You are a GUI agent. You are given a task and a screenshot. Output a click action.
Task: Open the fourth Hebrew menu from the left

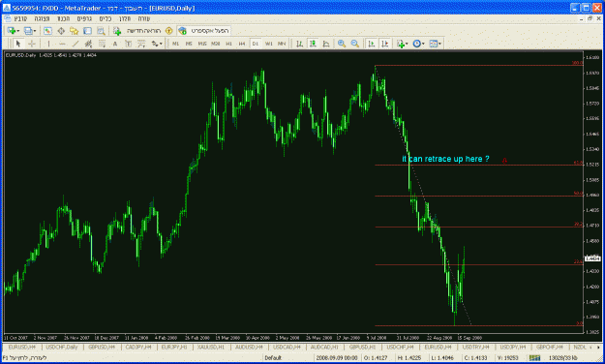coord(84,18)
